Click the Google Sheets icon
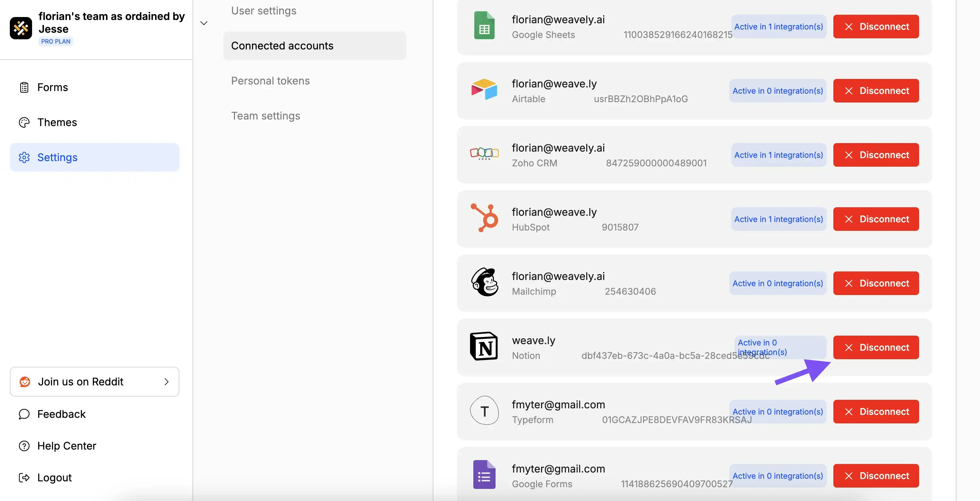Screen dimensions: 980x501 tap(484, 25)
